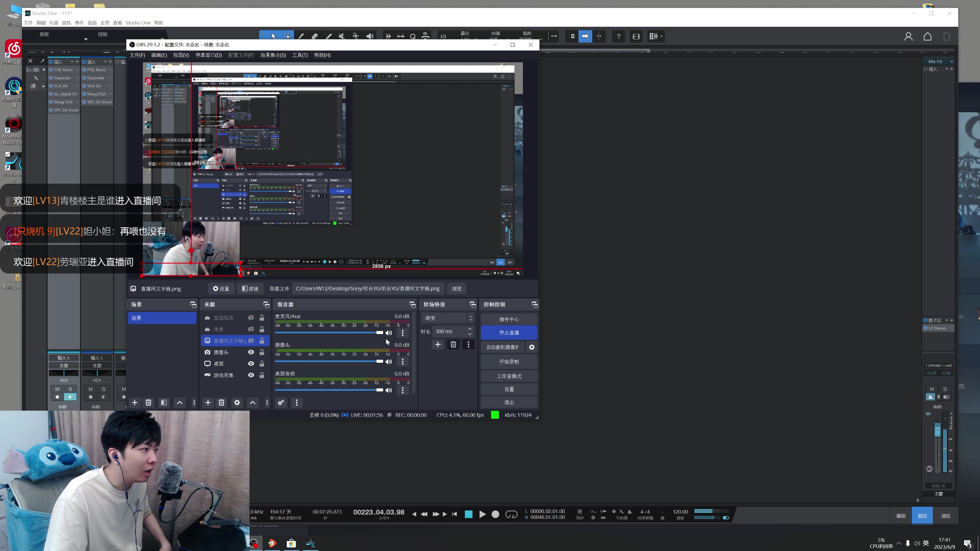Mute the 麦克风/Aux speaker icon

[389, 333]
